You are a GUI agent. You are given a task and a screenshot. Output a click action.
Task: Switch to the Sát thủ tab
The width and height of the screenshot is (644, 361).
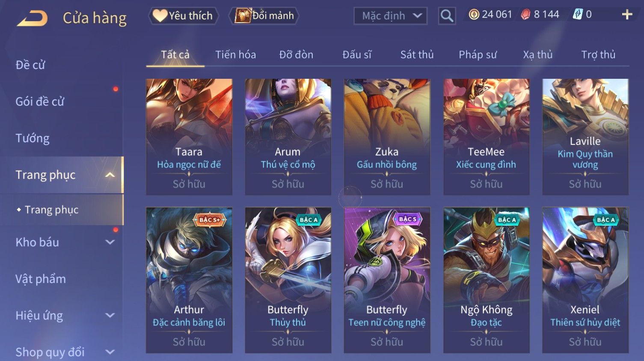pyautogui.click(x=417, y=54)
